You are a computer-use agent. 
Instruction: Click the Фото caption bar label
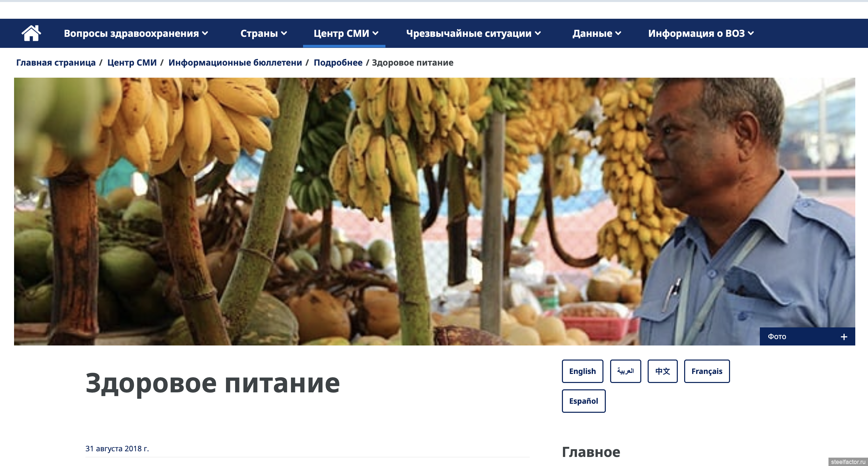(x=777, y=337)
